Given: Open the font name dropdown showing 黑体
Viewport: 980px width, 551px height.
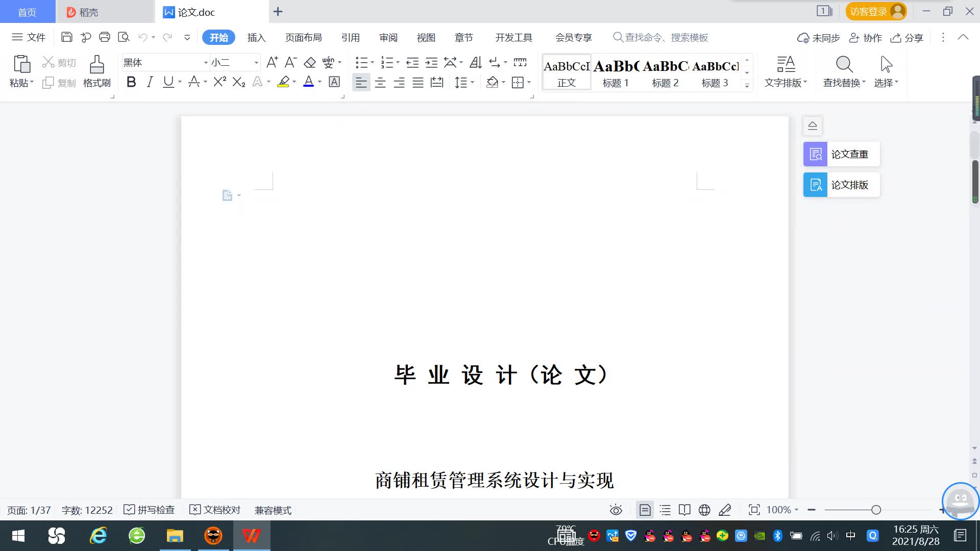Looking at the screenshot, I should click(206, 63).
